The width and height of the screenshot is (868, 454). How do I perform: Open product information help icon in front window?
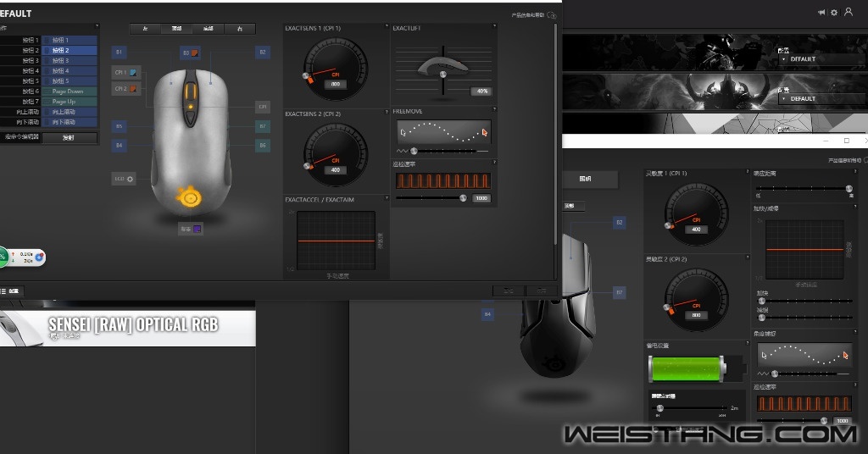551,15
